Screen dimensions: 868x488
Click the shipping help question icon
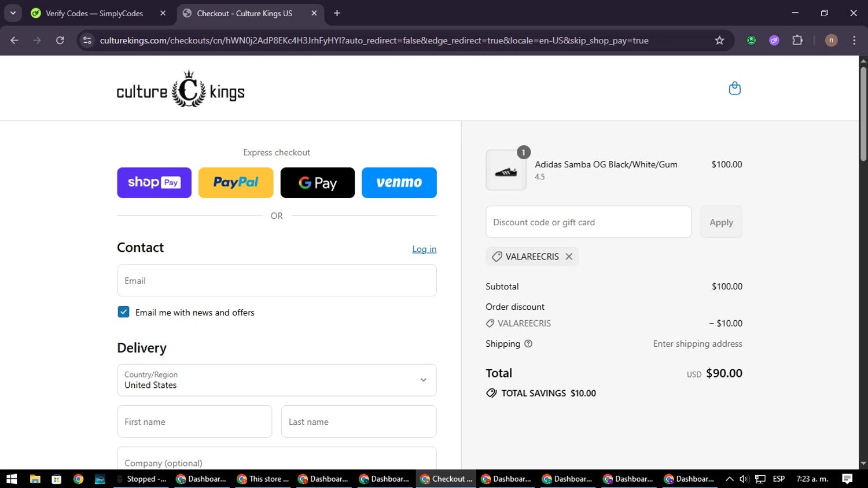click(528, 344)
